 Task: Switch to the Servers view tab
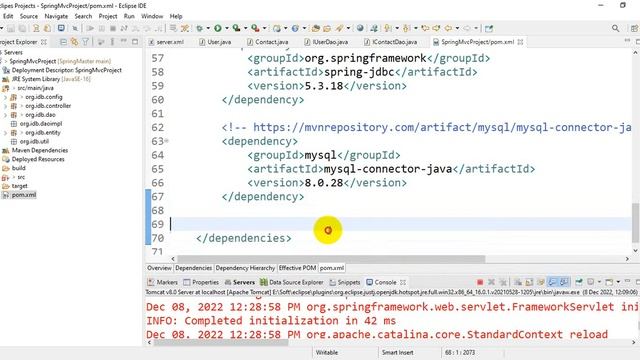(x=240, y=282)
